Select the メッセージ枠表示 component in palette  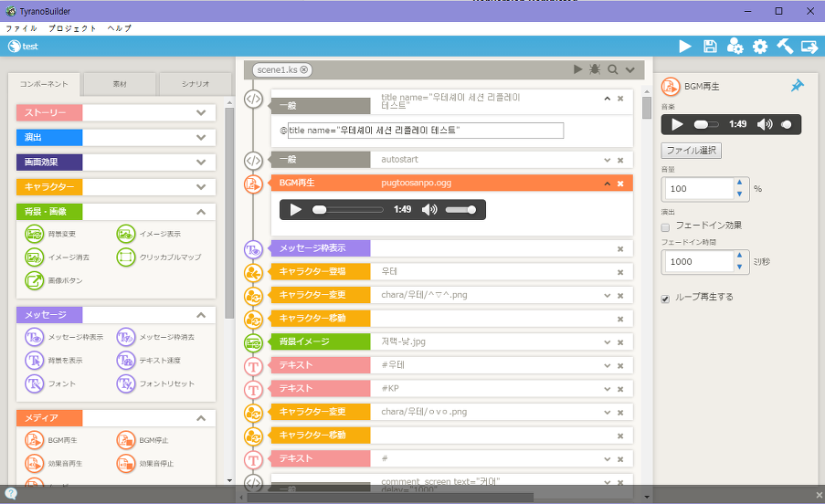[x=64, y=337]
